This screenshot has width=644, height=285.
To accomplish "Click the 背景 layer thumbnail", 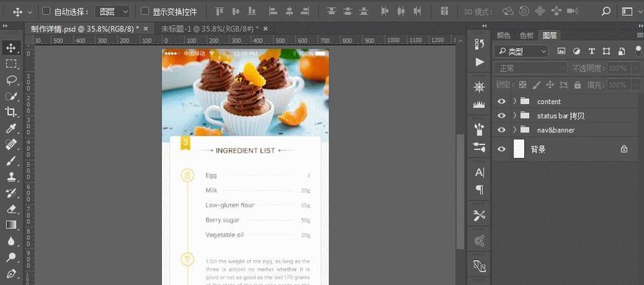I will [520, 149].
